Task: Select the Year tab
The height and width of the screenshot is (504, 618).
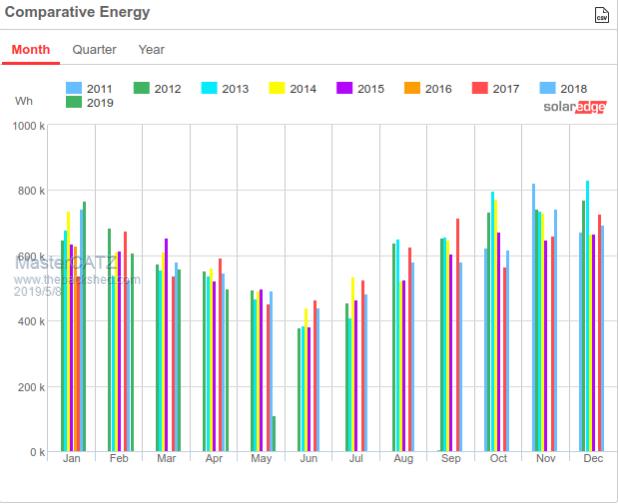Action: pyautogui.click(x=151, y=50)
